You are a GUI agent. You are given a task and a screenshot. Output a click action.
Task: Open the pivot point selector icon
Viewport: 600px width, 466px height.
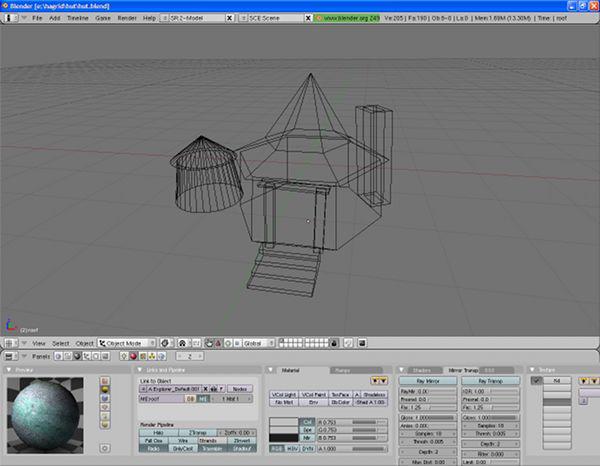pyautogui.click(x=183, y=343)
